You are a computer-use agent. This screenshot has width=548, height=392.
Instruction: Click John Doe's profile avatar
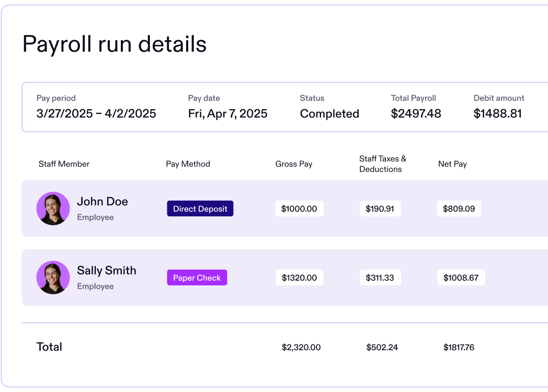tap(53, 209)
